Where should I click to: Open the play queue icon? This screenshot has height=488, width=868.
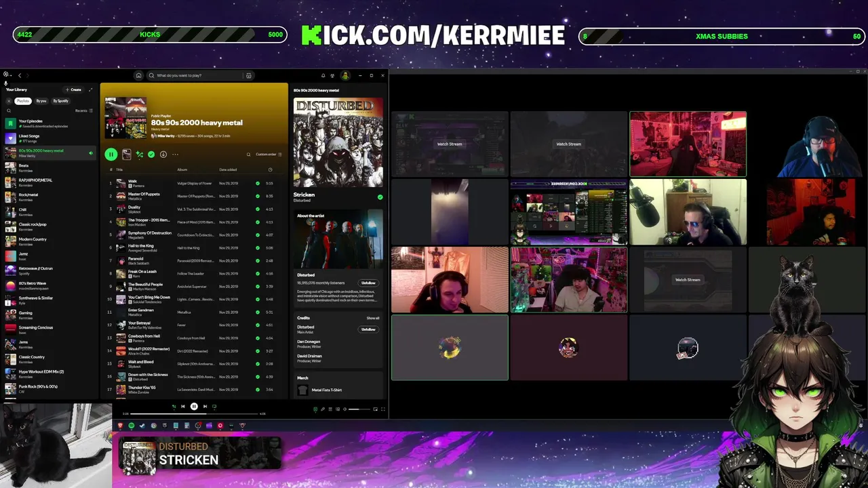point(330,409)
